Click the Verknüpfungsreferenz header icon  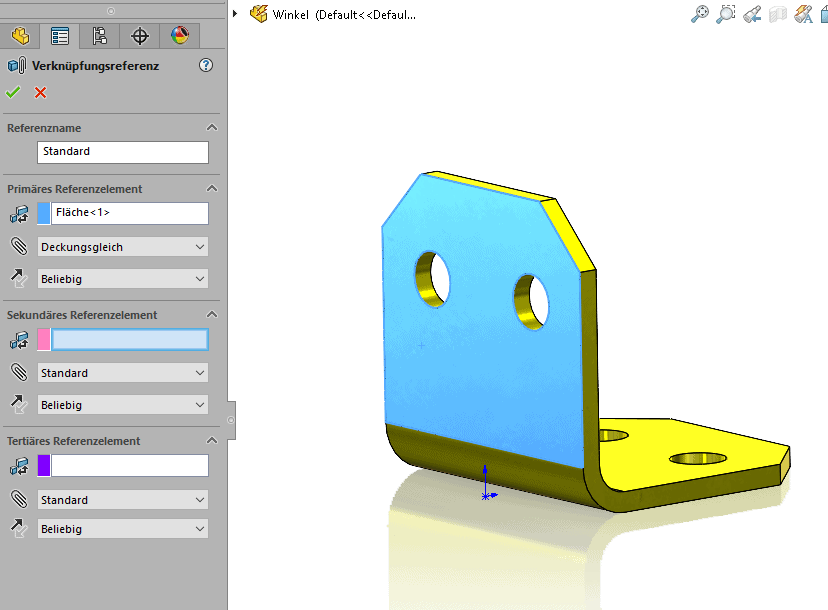coord(17,65)
